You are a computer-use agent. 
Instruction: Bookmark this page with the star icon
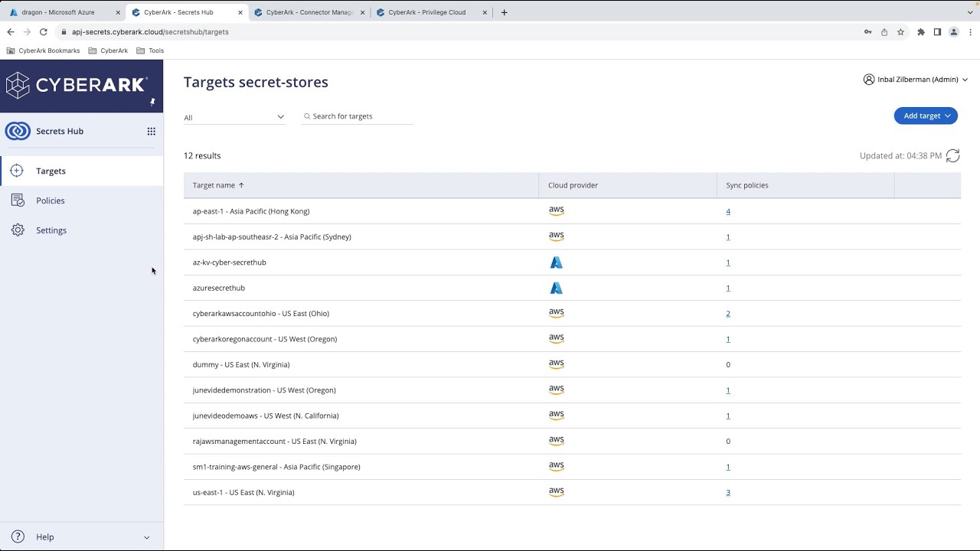coord(901,32)
